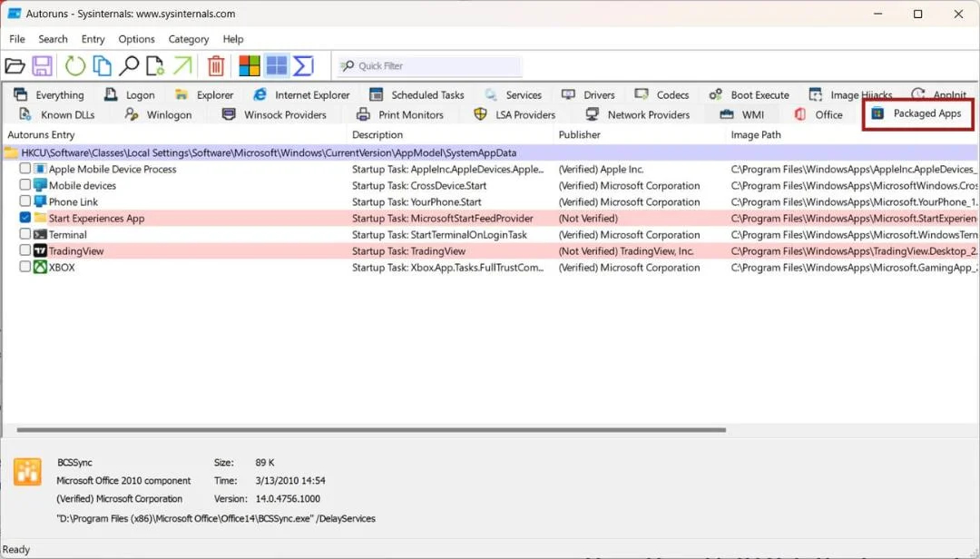
Task: Click the Mobile devices app icon
Action: pyautogui.click(x=40, y=185)
